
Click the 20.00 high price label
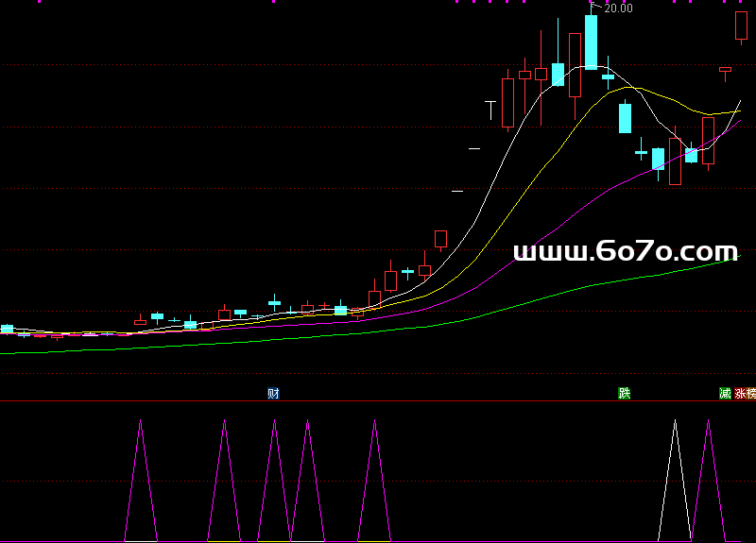pos(618,8)
